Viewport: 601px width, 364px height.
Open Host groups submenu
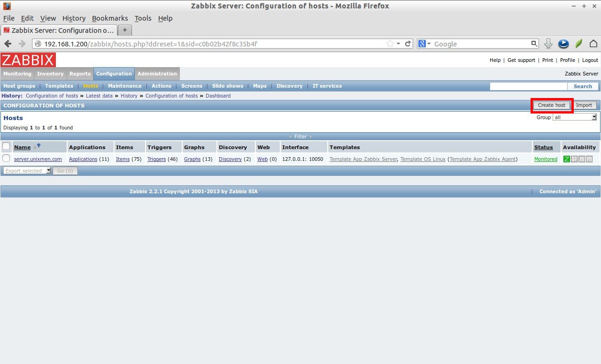point(19,86)
